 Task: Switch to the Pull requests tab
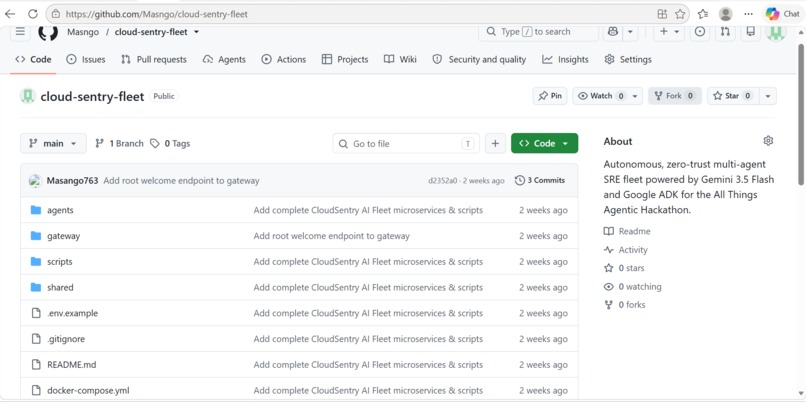(x=154, y=60)
